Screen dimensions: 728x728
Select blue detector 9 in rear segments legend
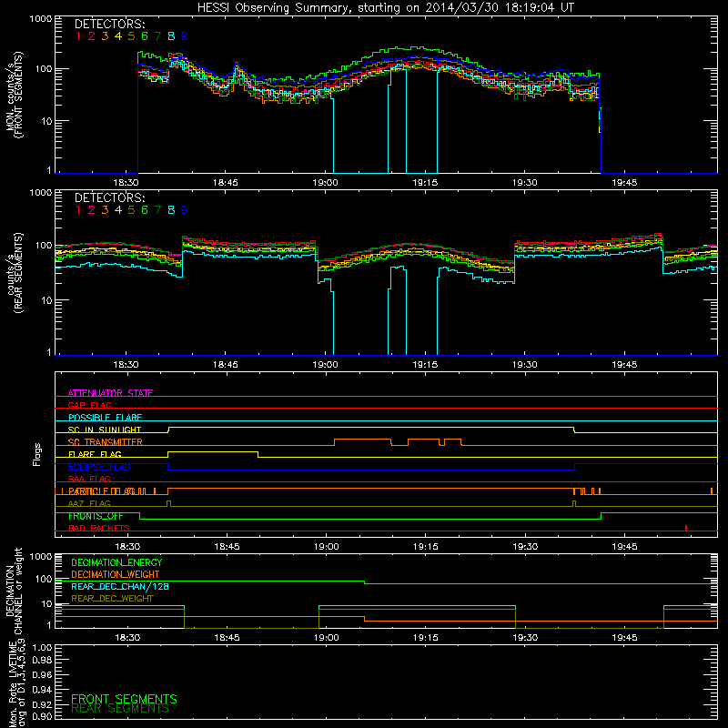[x=185, y=210]
